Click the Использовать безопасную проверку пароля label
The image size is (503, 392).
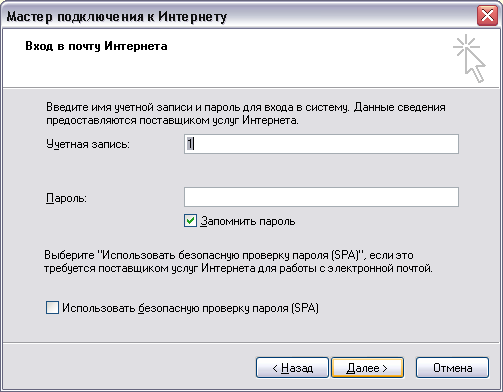(190, 308)
